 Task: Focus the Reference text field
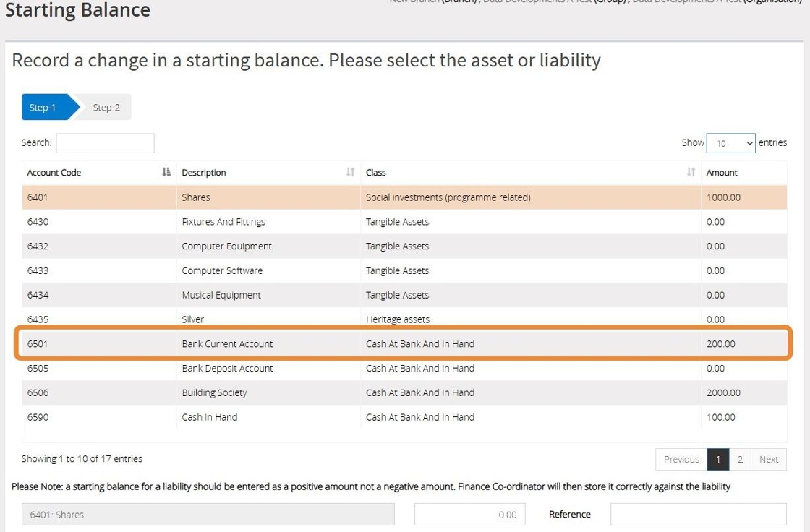[x=698, y=515]
